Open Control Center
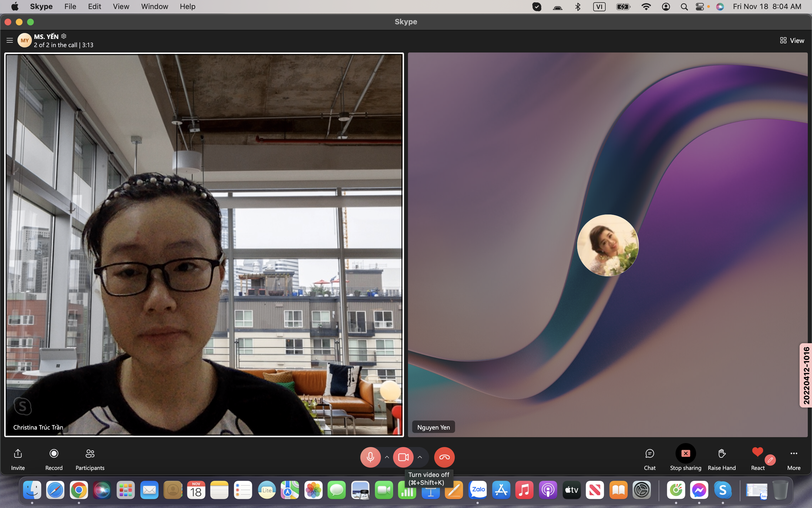 point(700,6)
